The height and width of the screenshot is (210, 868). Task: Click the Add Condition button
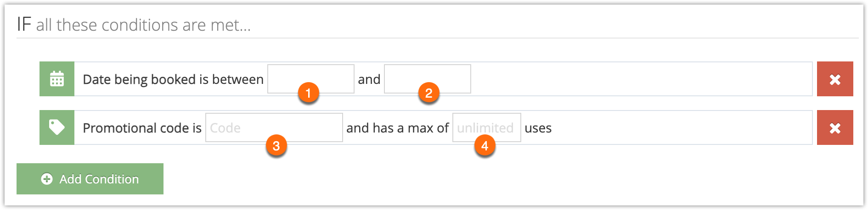(90, 179)
